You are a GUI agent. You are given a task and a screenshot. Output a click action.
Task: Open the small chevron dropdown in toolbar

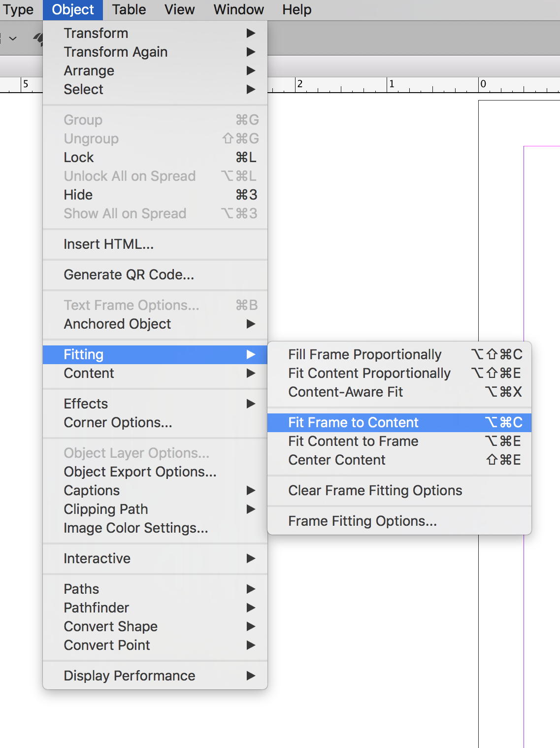[13, 38]
